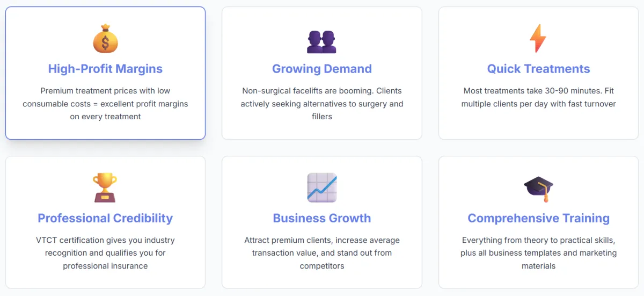Image resolution: width=644 pixels, height=296 pixels.
Task: Select the High-Profit Margins heading
Action: (x=105, y=69)
